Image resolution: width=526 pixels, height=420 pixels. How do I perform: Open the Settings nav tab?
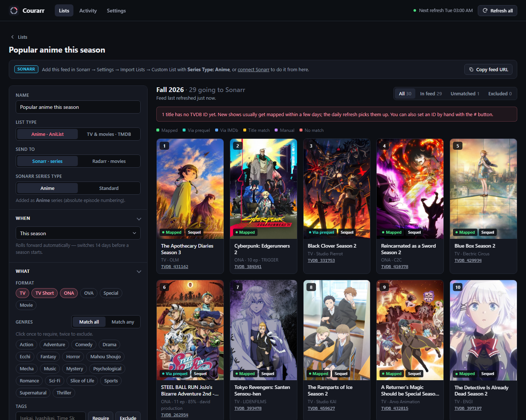[x=116, y=11]
